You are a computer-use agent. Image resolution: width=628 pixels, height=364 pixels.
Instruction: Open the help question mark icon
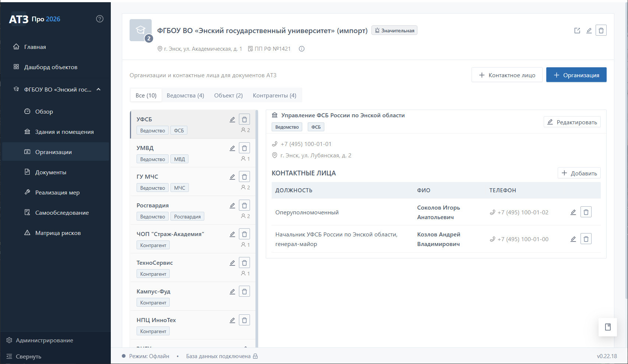pos(100,19)
